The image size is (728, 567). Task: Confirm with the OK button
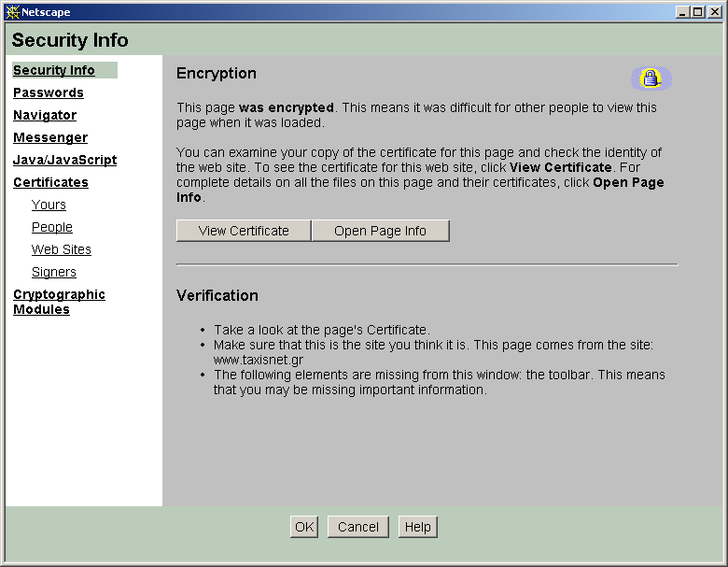(304, 527)
